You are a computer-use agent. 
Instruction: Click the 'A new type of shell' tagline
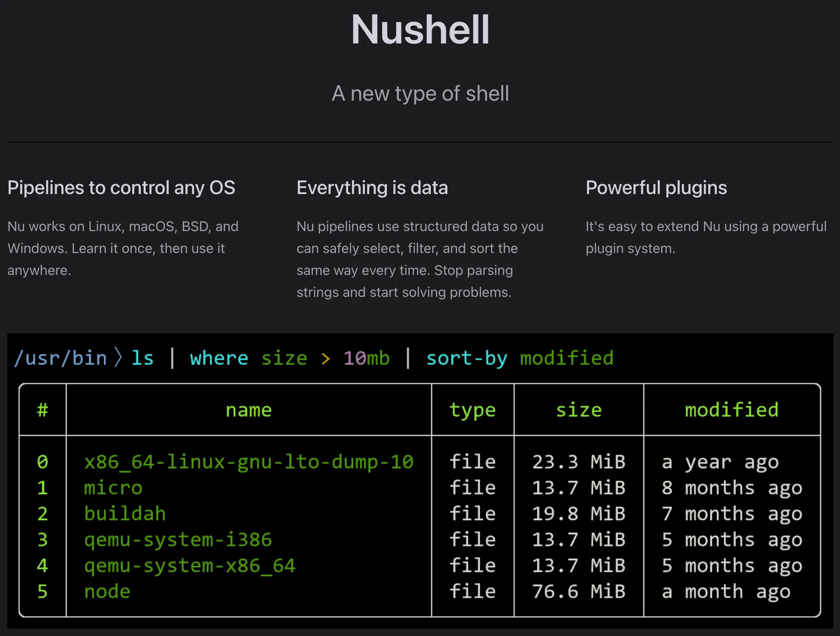click(420, 93)
